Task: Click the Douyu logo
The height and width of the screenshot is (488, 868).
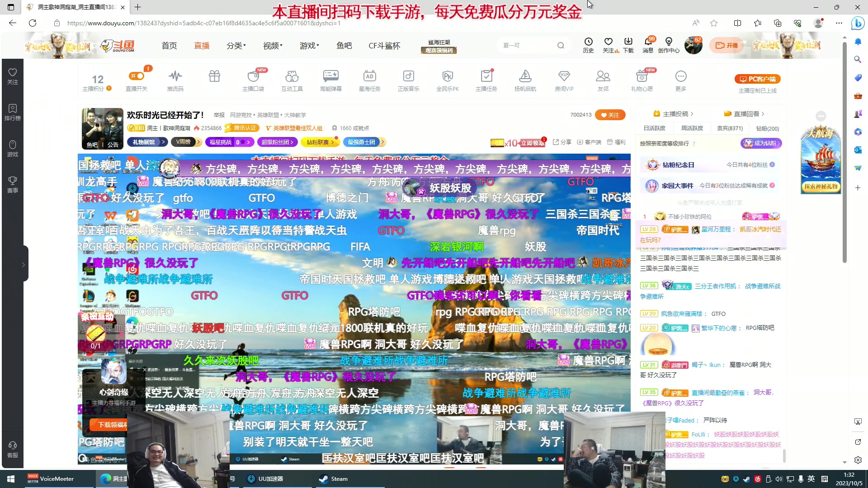Action: (x=118, y=46)
